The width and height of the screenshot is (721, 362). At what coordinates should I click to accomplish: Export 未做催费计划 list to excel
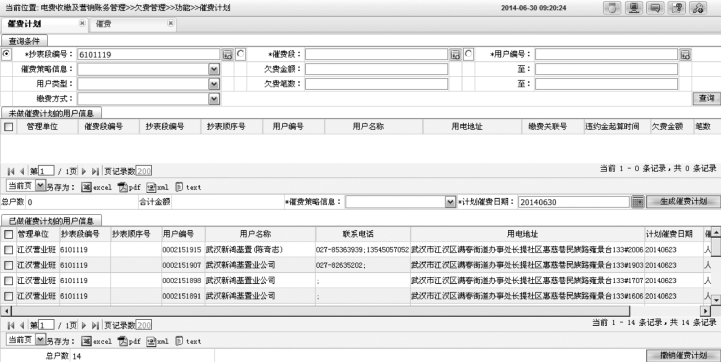coord(96,187)
